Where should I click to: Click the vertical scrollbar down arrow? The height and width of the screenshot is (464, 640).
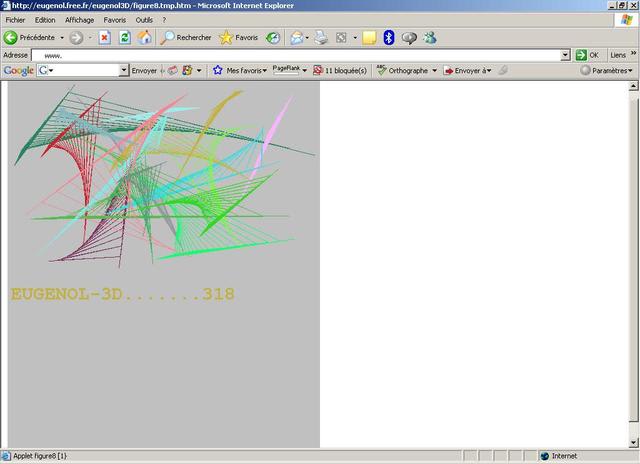point(634,442)
